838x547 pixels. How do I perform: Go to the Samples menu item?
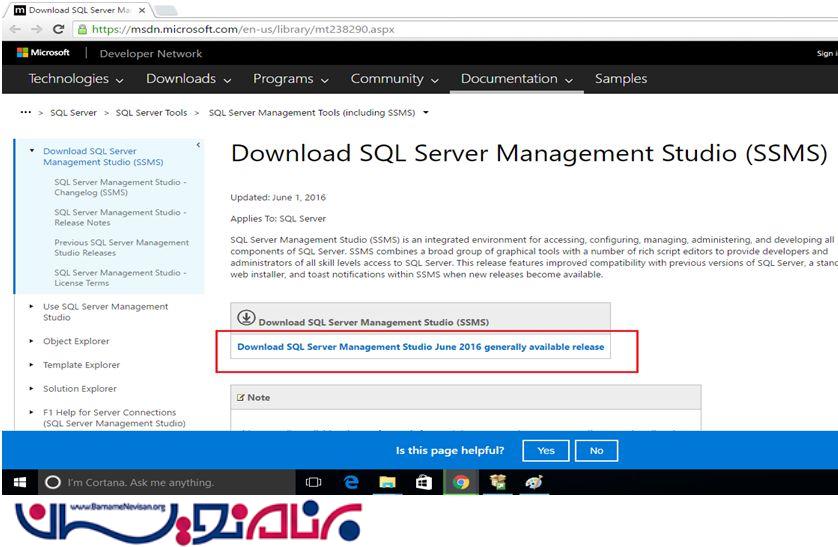tap(620, 79)
